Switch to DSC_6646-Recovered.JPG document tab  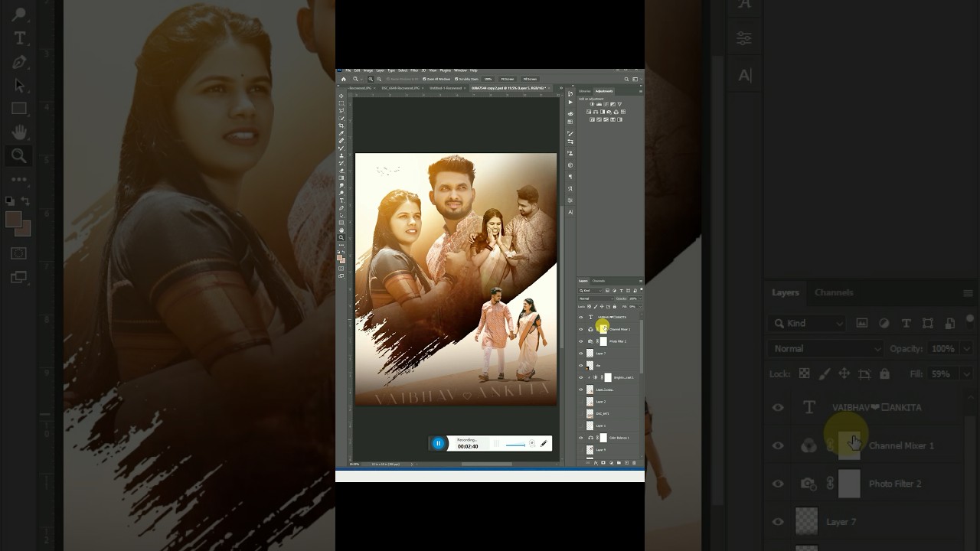(x=402, y=88)
